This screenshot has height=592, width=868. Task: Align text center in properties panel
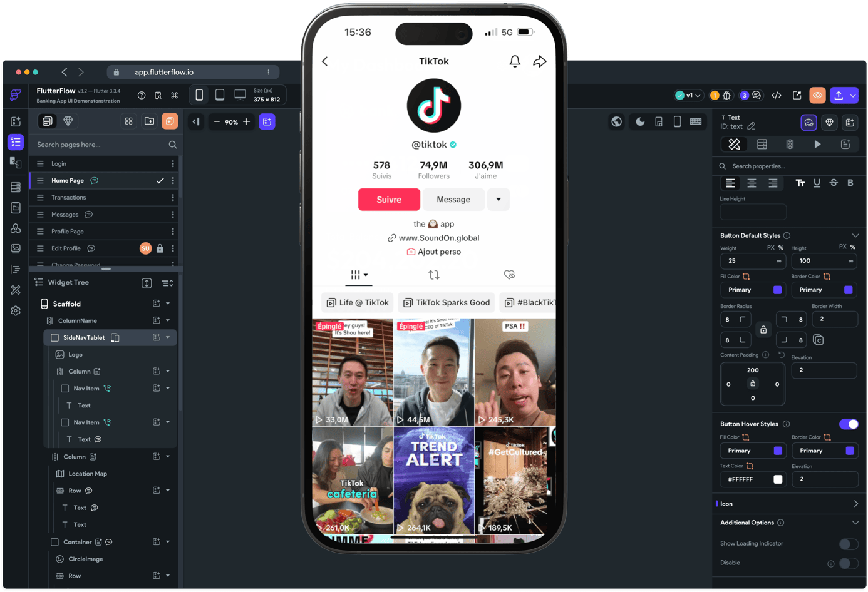coord(752,183)
